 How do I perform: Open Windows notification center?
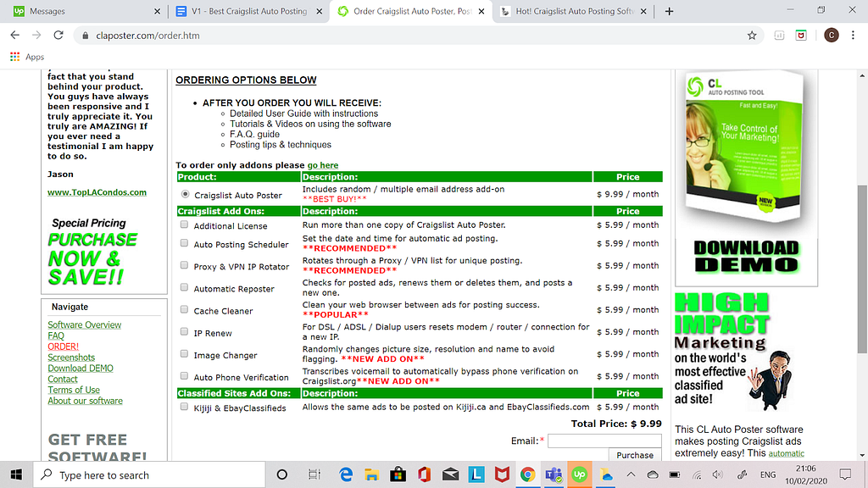point(845,474)
